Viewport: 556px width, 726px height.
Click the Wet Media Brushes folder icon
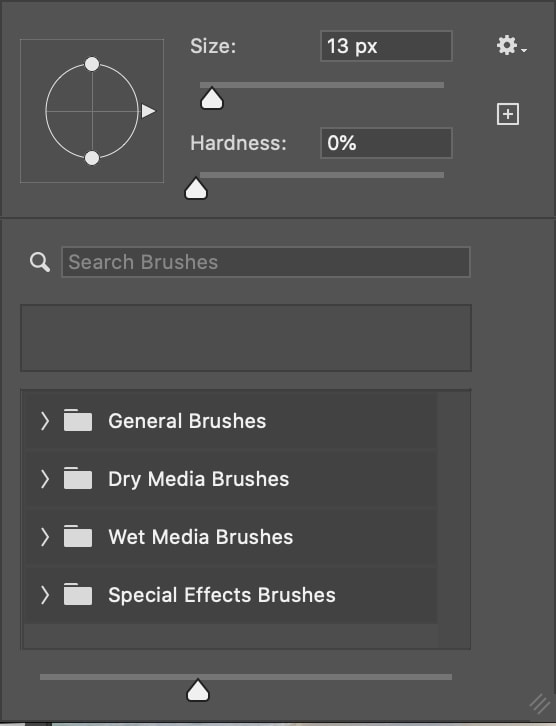[78, 536]
